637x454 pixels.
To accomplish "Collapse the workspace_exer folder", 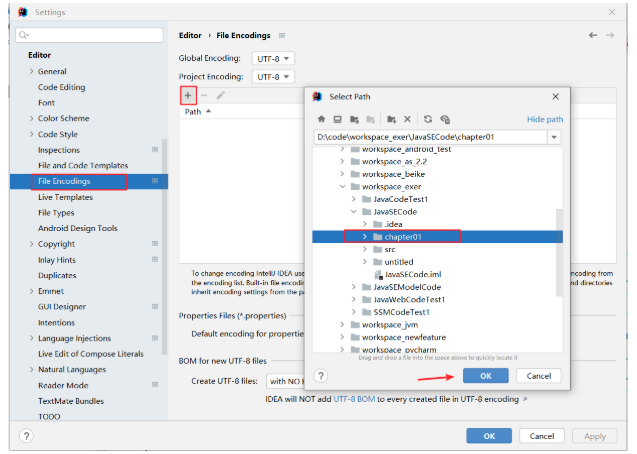I will pyautogui.click(x=342, y=186).
